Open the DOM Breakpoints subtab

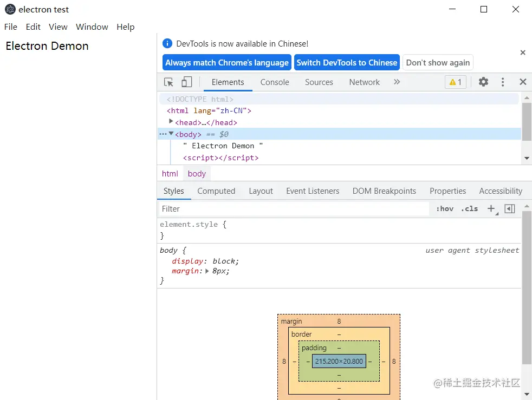384,191
